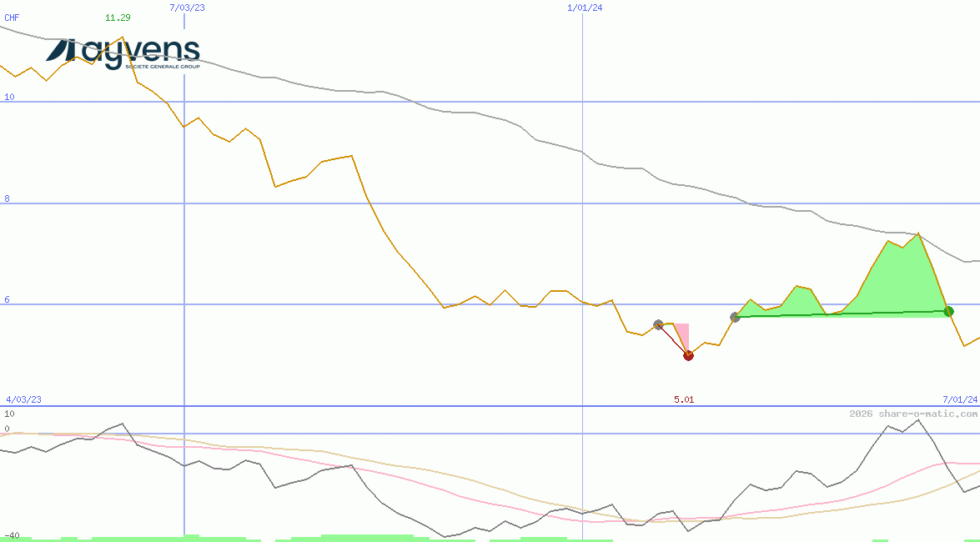
Task: Click the red loss trade exit marker
Action: coord(688,355)
